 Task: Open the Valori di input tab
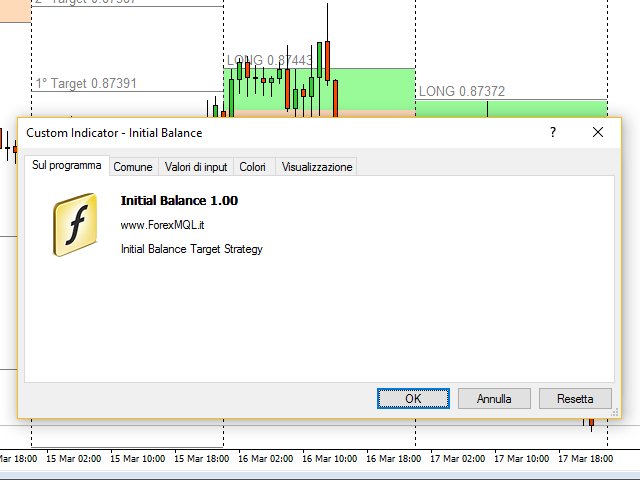coord(196,167)
